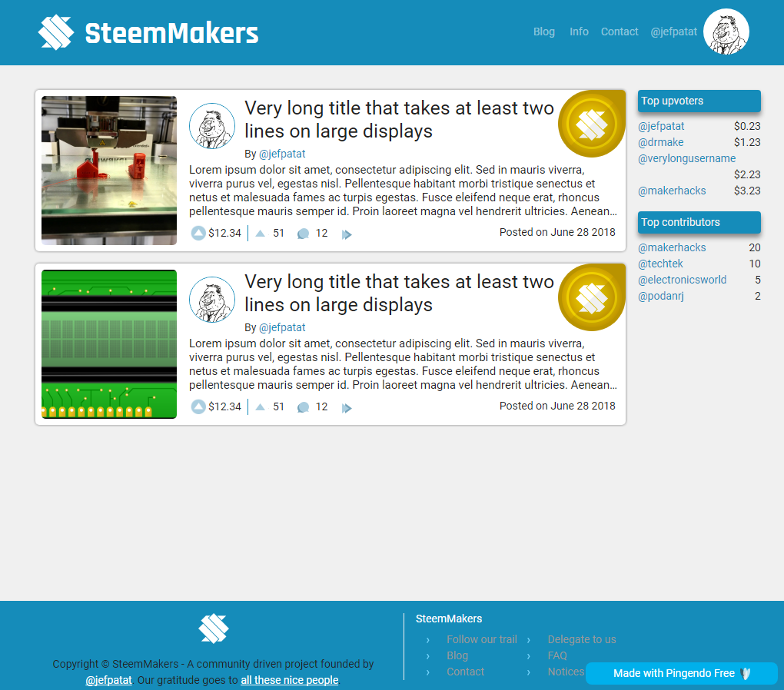Viewport: 784px width, 690px height.
Task: Click gold SteemMakers badge on second post
Action: tap(592, 297)
